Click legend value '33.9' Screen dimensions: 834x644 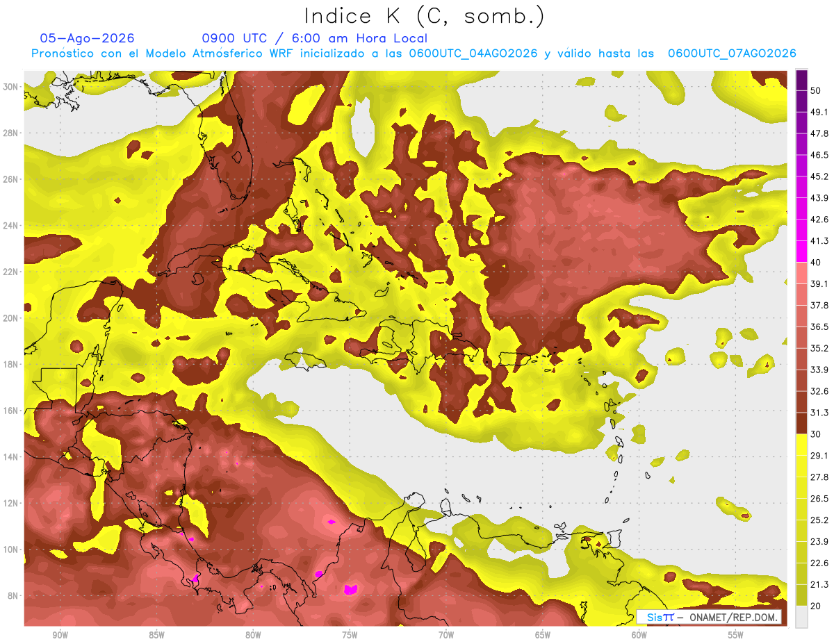coord(819,370)
